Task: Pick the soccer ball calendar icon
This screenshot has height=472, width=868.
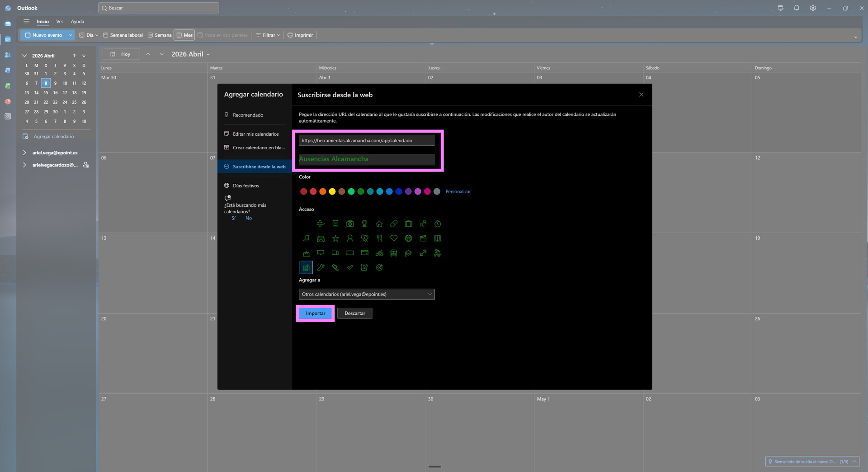Action: click(408, 238)
